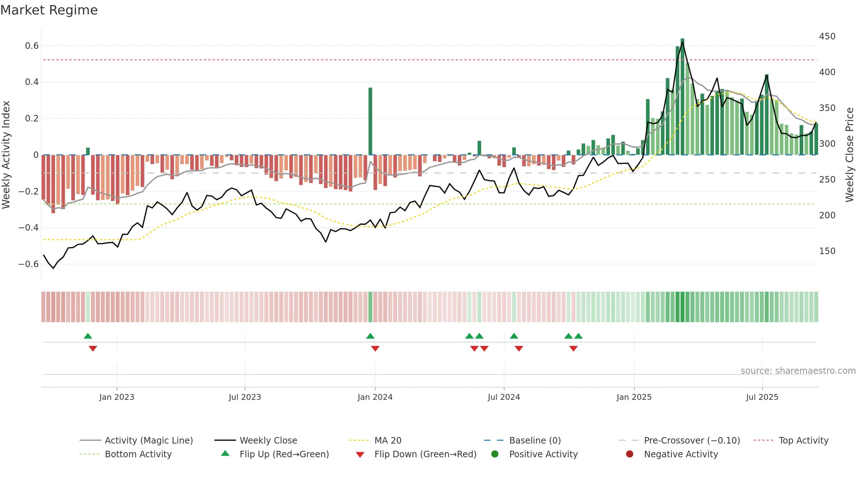
Task: Toggle the Weekly Close legend entry
Action: tap(256, 440)
